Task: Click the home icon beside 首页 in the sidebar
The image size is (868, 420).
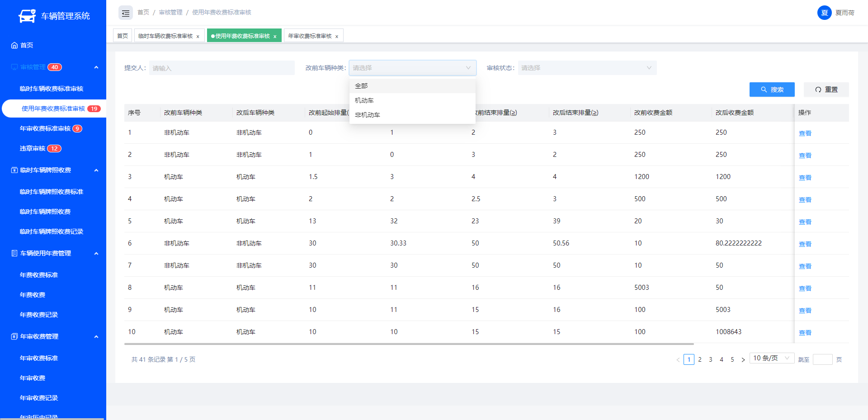Action: [14, 45]
